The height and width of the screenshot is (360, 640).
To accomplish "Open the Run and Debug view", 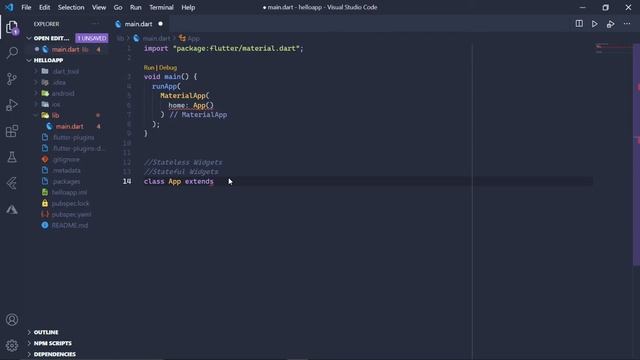I will click(x=12, y=105).
